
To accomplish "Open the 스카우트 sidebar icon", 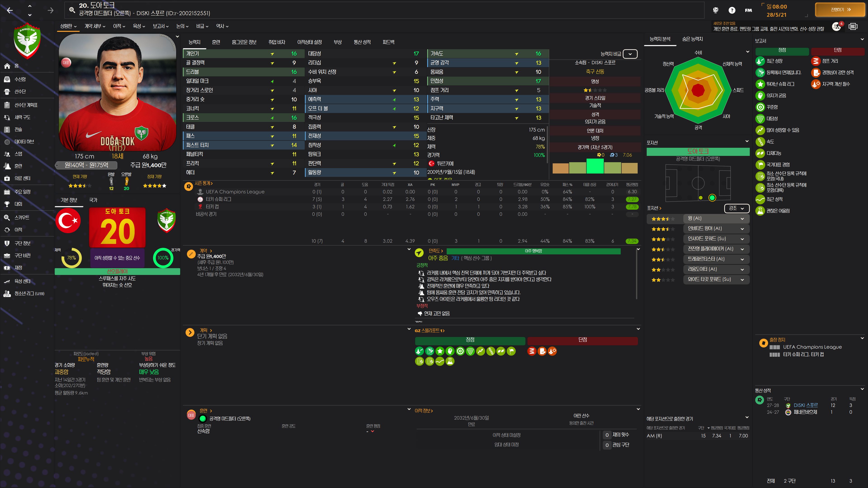I will (x=7, y=218).
